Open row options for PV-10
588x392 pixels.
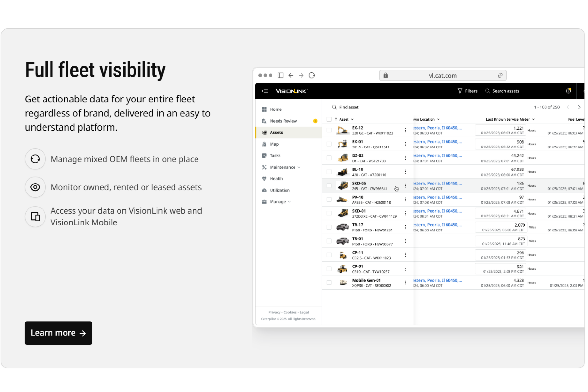pos(405,199)
